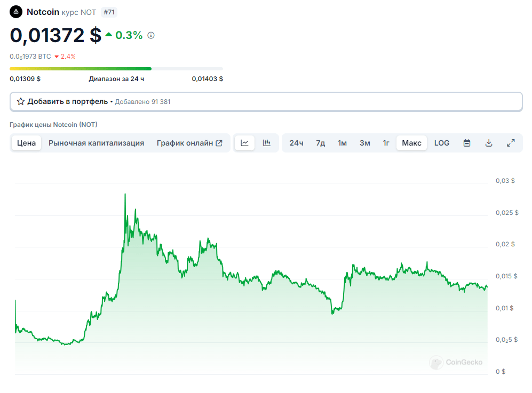Select the Макс time range
The height and width of the screenshot is (393, 532).
coord(411,143)
